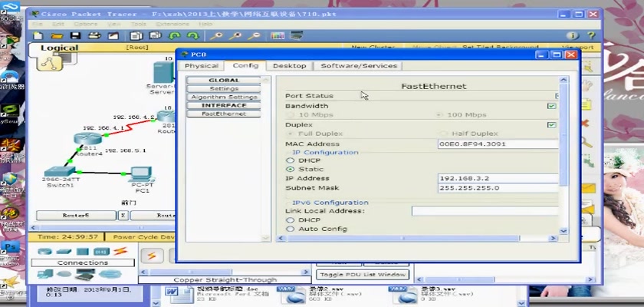The height and width of the screenshot is (307, 644).
Task: Select the Static IP radio button
Action: [x=290, y=169]
